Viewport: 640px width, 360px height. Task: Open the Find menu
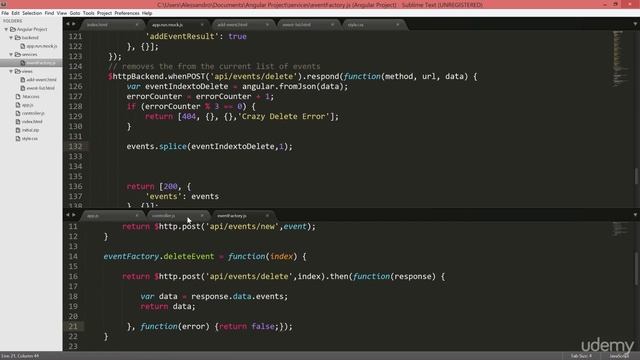click(49, 13)
